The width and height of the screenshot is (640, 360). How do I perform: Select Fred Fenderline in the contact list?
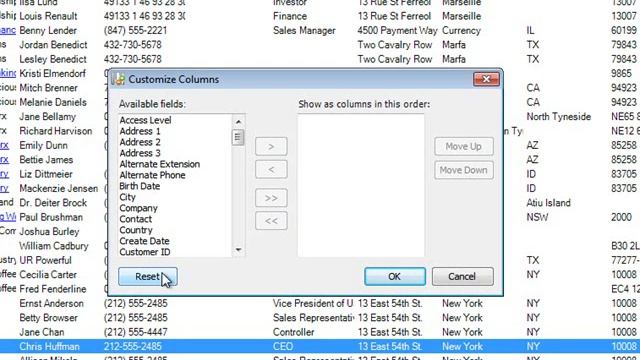click(53, 289)
